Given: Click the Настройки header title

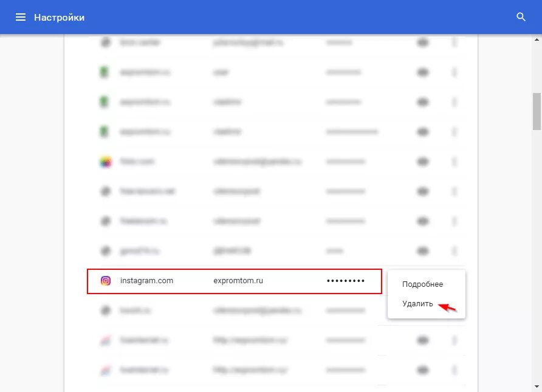Looking at the screenshot, I should point(59,17).
